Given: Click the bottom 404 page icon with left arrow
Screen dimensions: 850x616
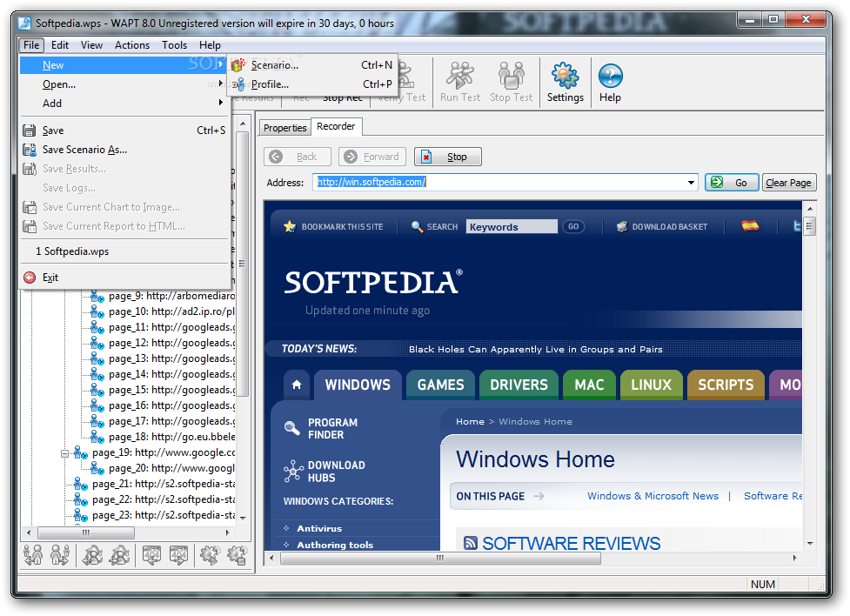Looking at the screenshot, I should 151,555.
